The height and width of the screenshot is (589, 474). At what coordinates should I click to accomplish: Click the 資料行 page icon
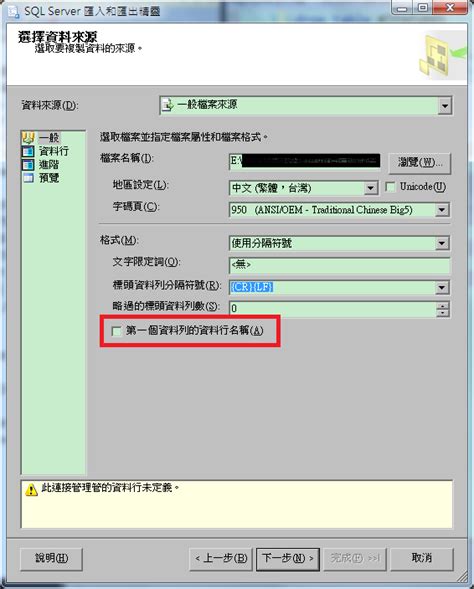coord(28,151)
